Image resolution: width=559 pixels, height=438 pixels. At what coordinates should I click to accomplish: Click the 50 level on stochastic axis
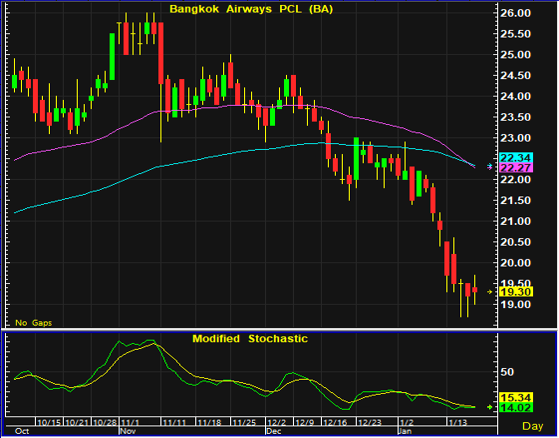point(507,372)
